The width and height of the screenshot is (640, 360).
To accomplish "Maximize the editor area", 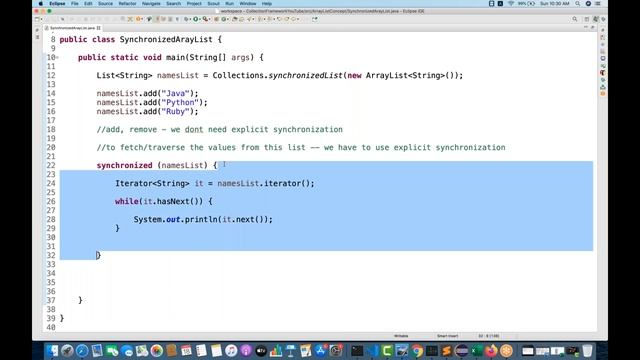I will click(593, 27).
